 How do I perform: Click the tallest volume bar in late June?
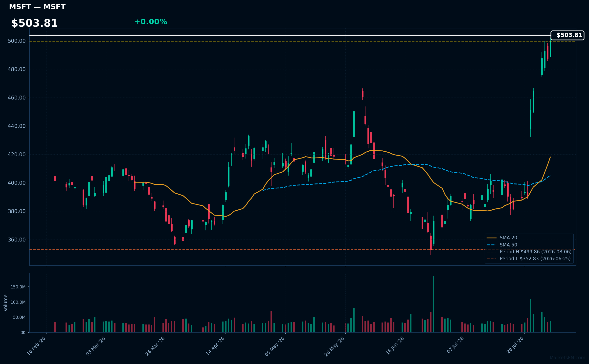pyautogui.click(x=433, y=304)
